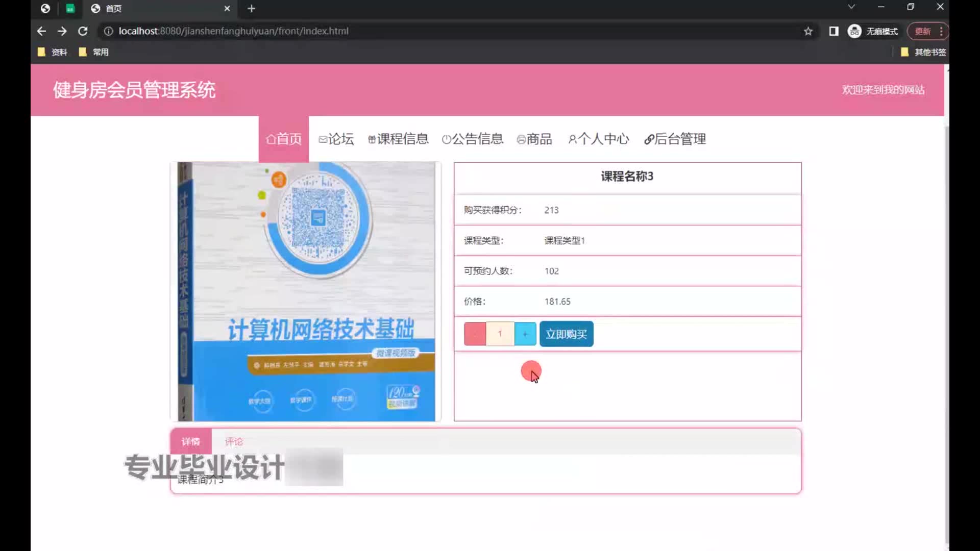Click the browser forward arrow
980x551 pixels.
coord(62,31)
